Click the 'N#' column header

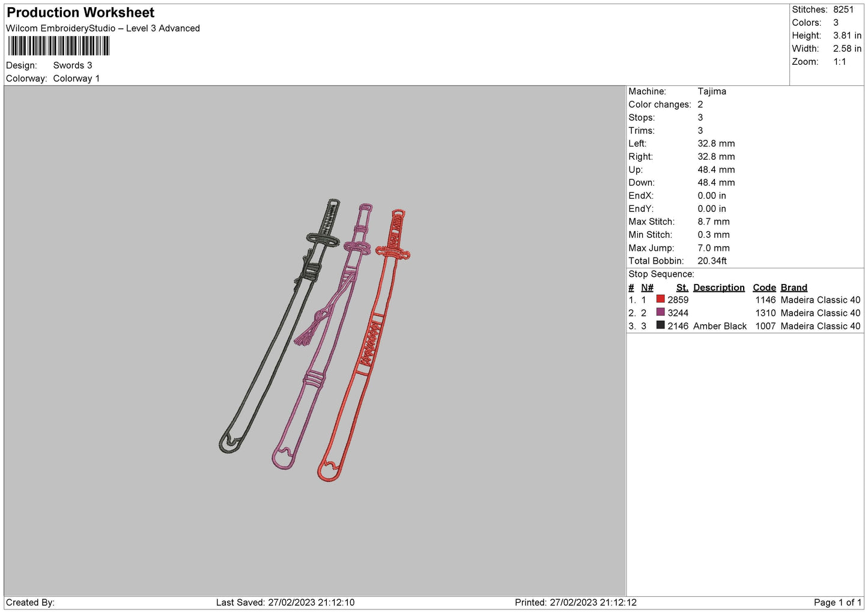[x=647, y=288]
